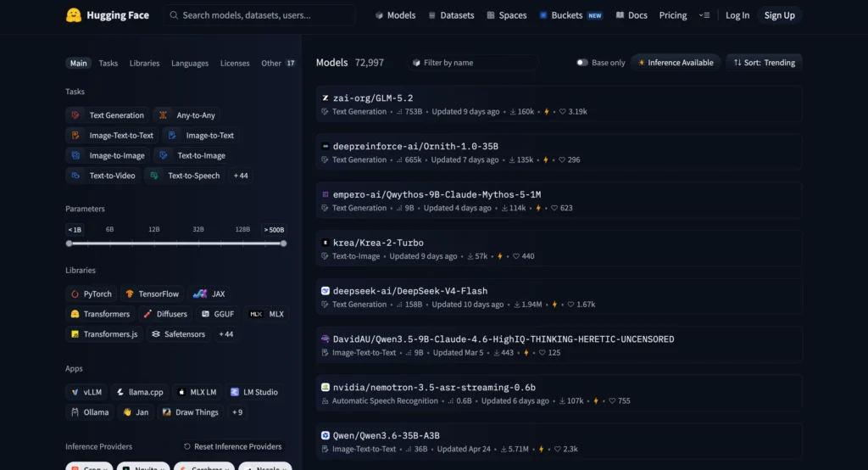Click the nvidia avatar icon

325,388
